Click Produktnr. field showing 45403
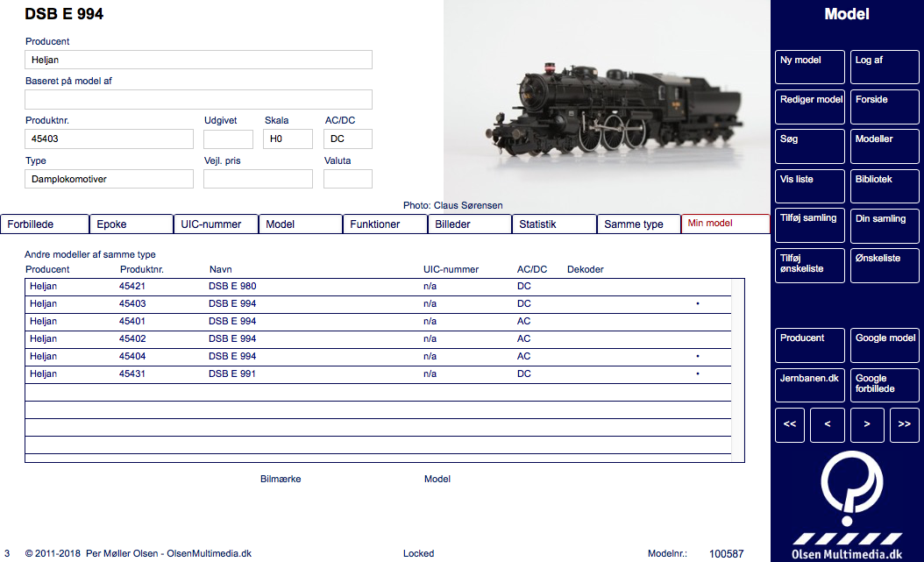The width and height of the screenshot is (924, 562). 109,139
